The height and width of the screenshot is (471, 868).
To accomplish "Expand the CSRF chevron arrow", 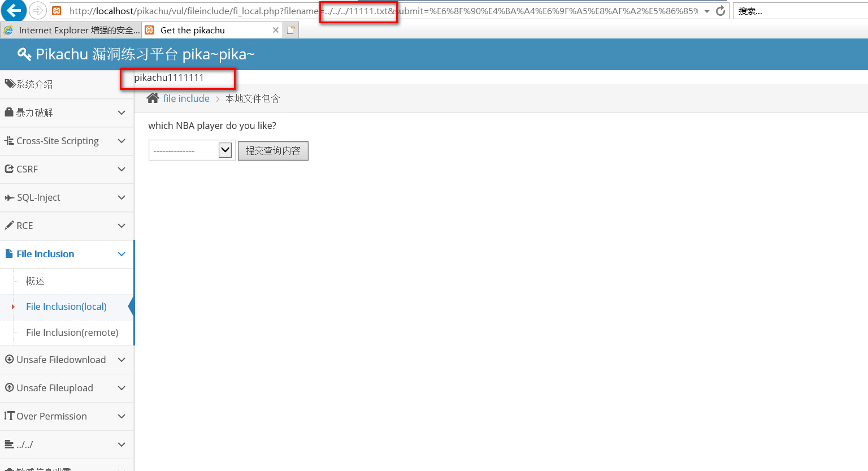I will pos(121,169).
